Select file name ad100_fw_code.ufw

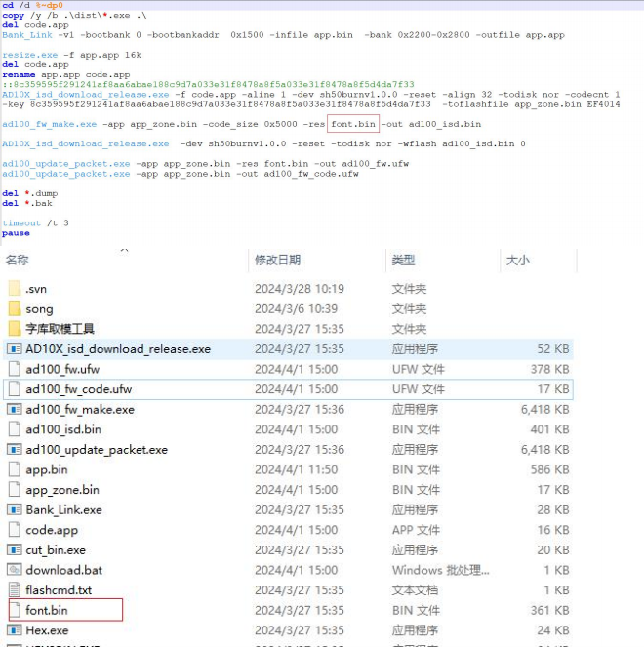click(78, 389)
